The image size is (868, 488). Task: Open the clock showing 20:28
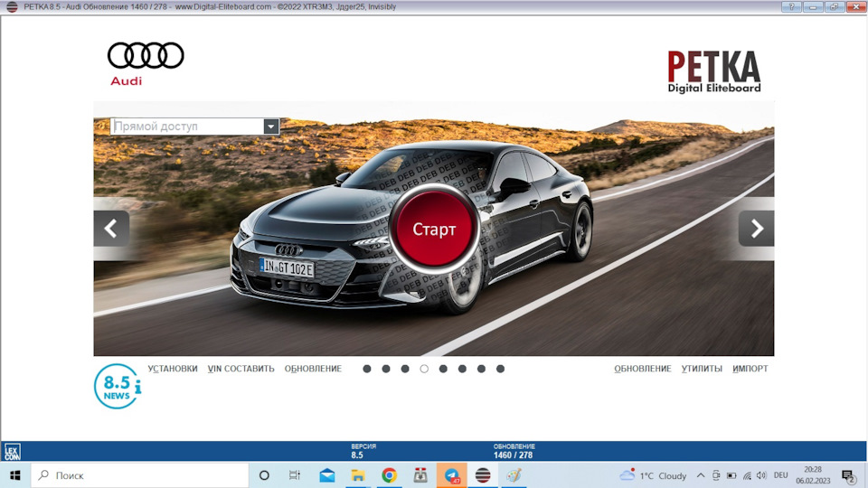[x=813, y=475]
